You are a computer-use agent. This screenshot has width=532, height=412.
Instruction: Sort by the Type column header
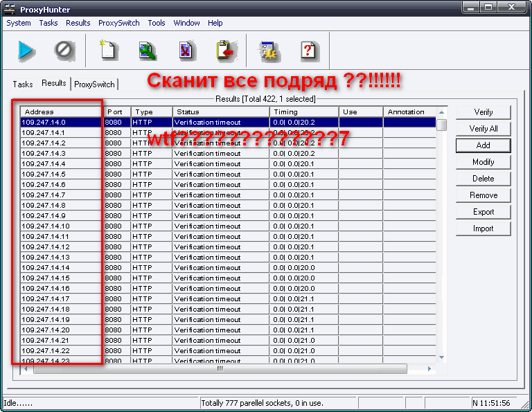(x=152, y=112)
